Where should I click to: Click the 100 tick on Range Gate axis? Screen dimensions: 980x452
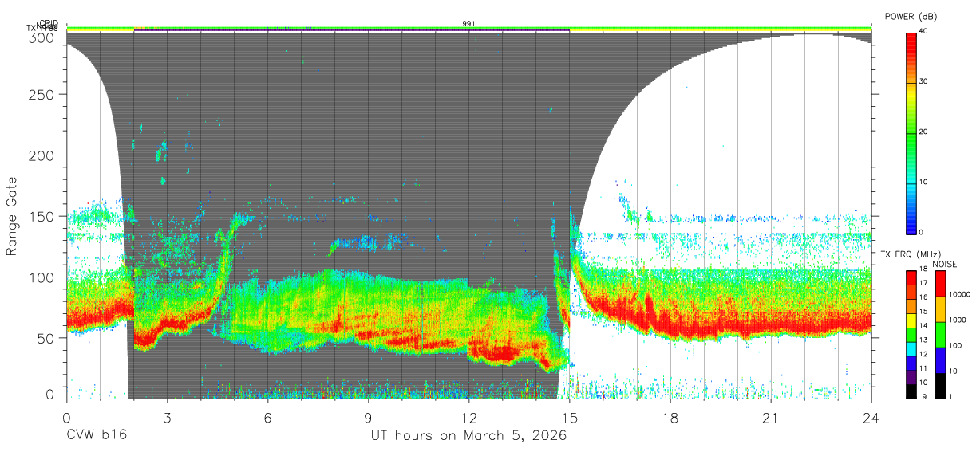pyautogui.click(x=43, y=277)
